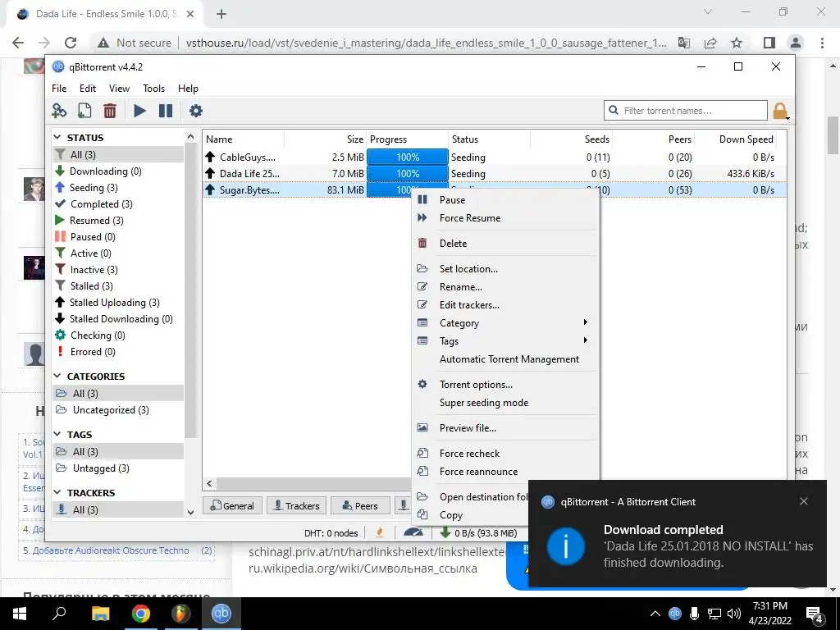Click the red trash delete toolbar icon
This screenshot has height=630, width=840.
(110, 111)
